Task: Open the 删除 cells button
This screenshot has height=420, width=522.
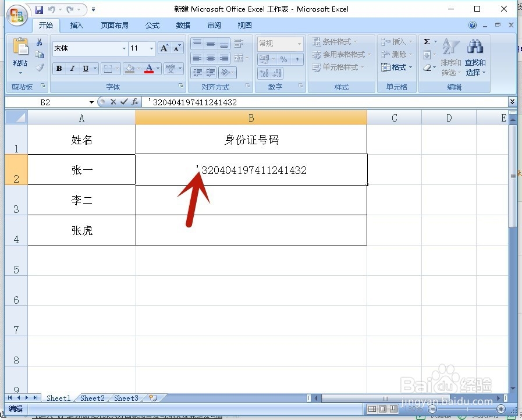Action: tap(396, 55)
